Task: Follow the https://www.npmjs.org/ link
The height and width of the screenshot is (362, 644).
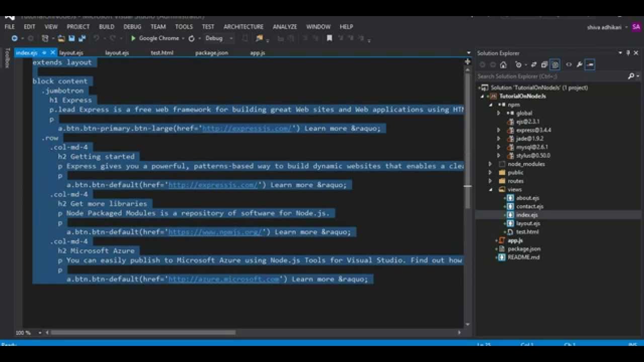Action: pyautogui.click(x=215, y=232)
